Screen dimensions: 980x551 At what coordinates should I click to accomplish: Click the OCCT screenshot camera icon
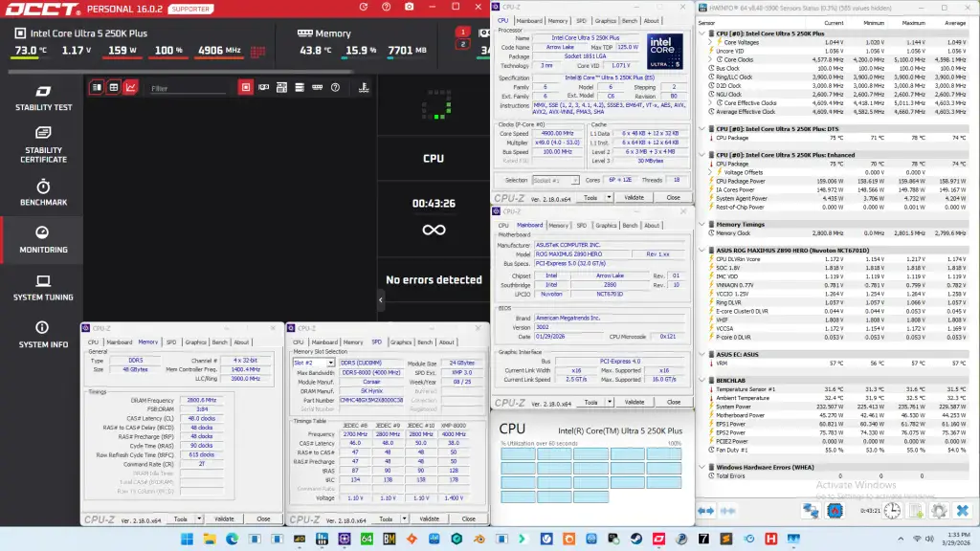pyautogui.click(x=409, y=7)
